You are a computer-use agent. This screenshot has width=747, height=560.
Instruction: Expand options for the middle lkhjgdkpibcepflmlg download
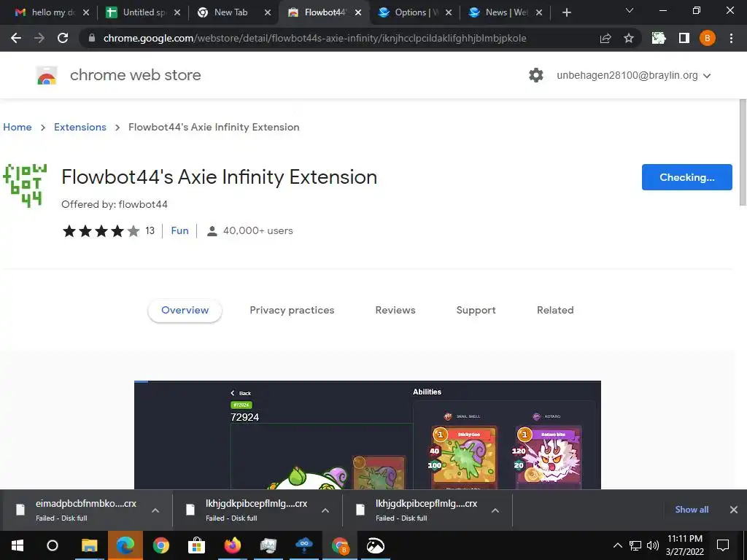pos(325,510)
